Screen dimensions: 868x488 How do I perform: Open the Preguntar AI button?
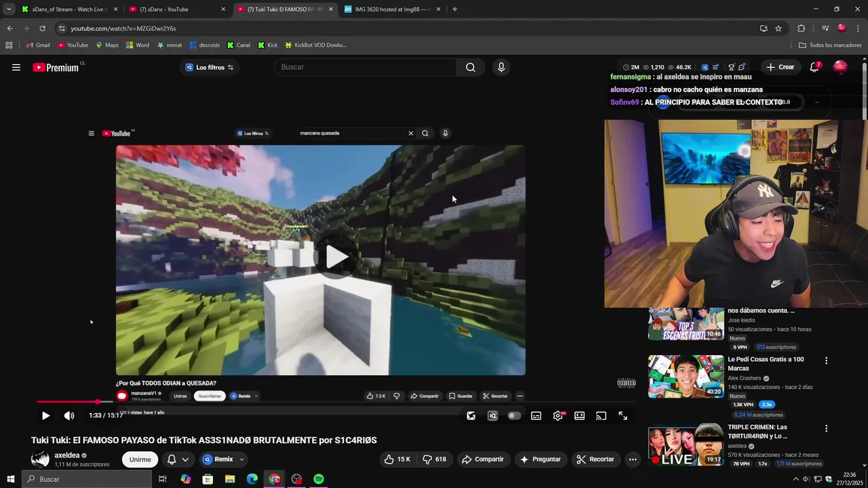(x=540, y=459)
